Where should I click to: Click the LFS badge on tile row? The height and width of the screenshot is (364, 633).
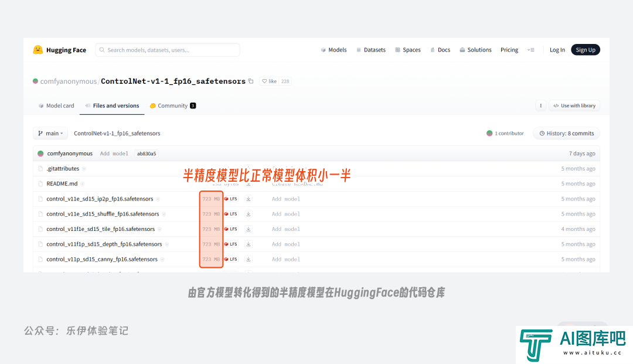(231, 229)
